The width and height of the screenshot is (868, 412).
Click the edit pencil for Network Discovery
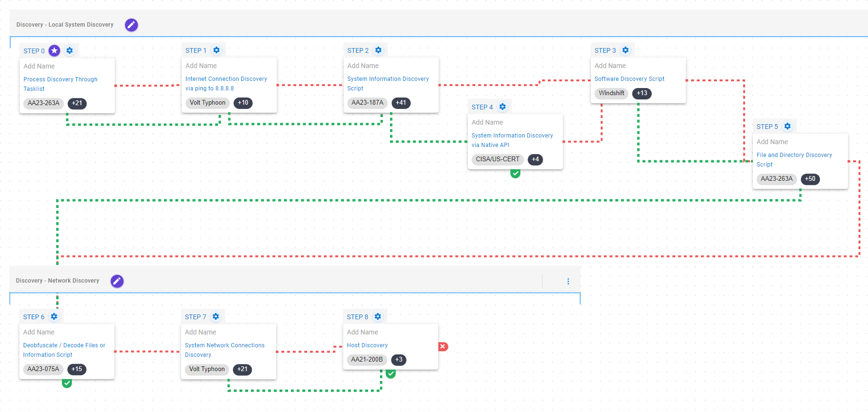(117, 281)
